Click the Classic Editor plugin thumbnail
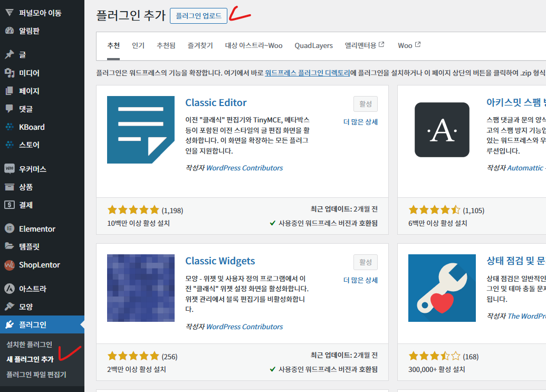This screenshot has width=546, height=392. point(141,130)
